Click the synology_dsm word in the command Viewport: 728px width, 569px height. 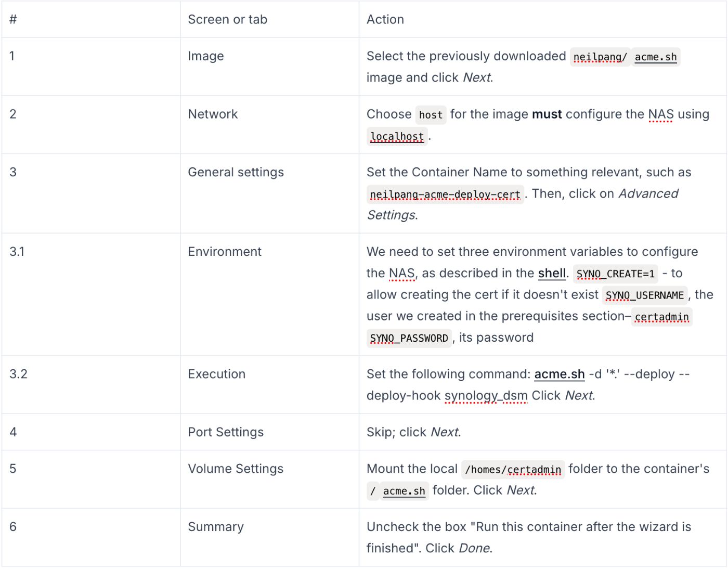486,396
